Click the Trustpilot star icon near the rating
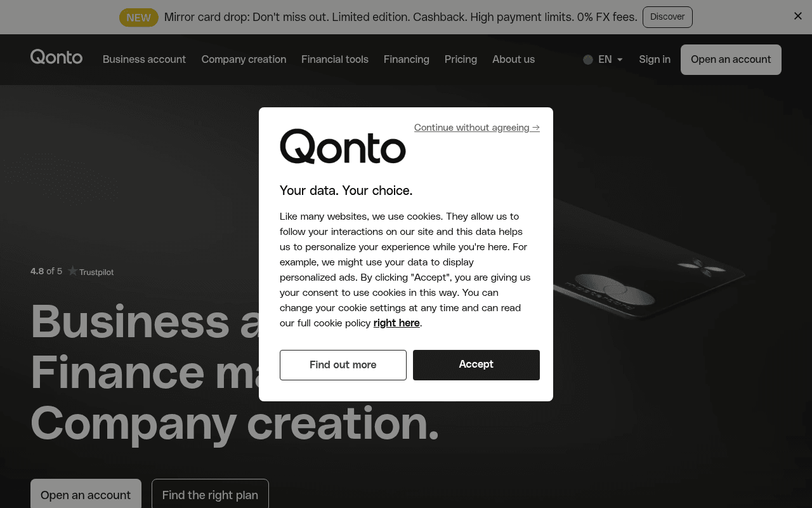This screenshot has height=508, width=812. tap(72, 271)
